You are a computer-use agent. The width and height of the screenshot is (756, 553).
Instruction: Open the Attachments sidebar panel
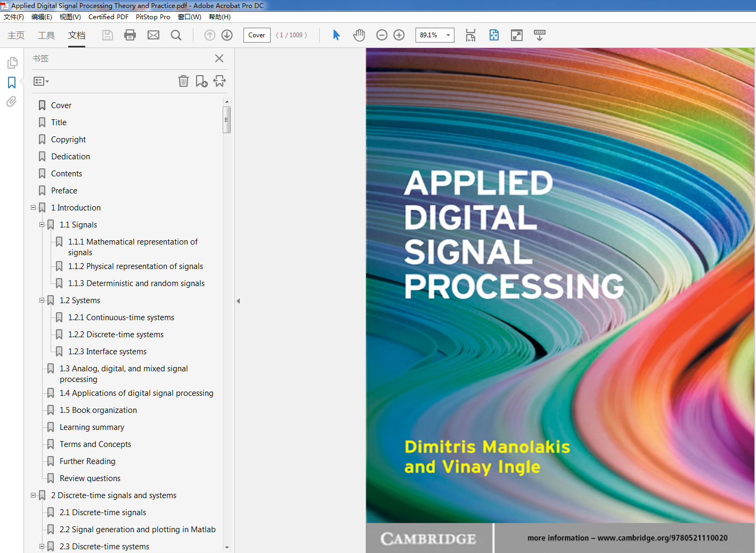coord(12,101)
